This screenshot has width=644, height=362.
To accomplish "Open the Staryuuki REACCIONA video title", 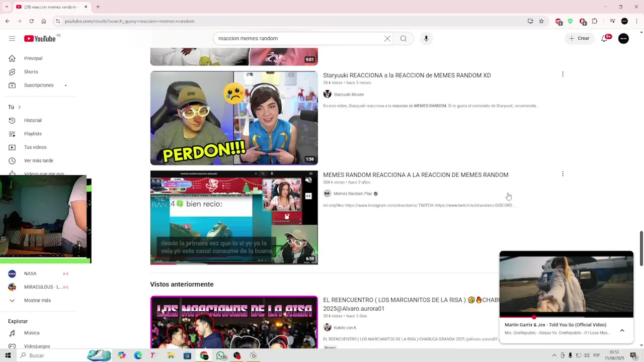I will pyautogui.click(x=407, y=75).
